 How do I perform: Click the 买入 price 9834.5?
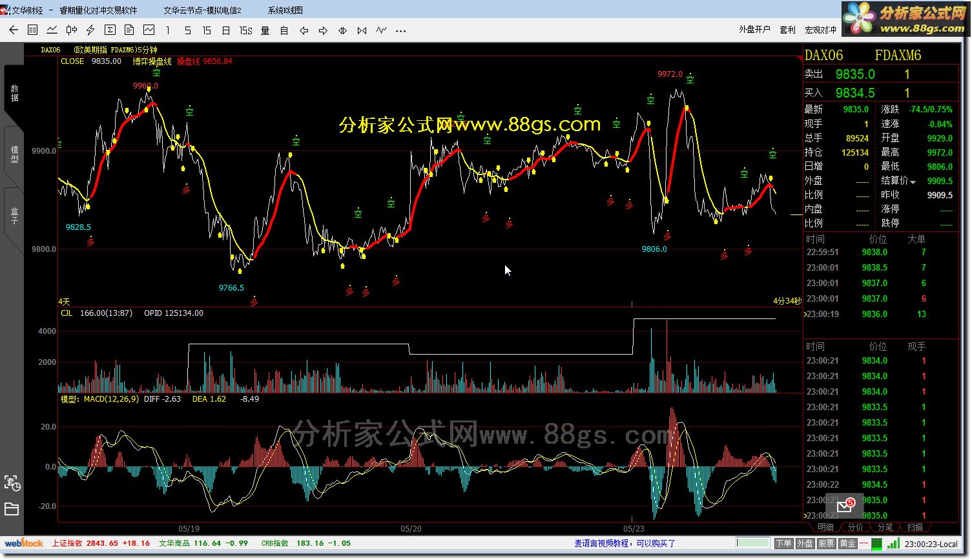click(x=855, y=93)
